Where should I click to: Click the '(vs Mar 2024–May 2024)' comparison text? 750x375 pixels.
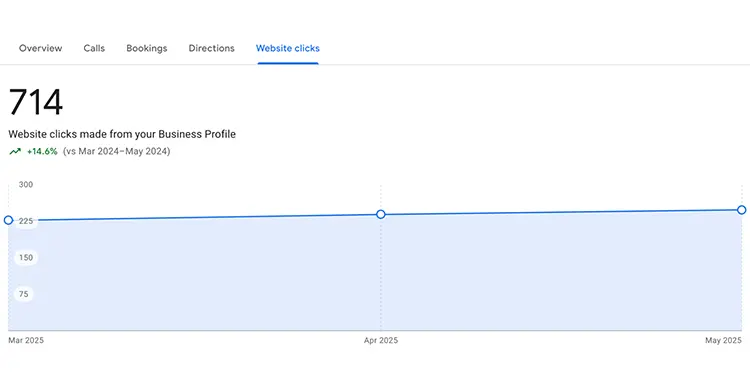point(117,152)
